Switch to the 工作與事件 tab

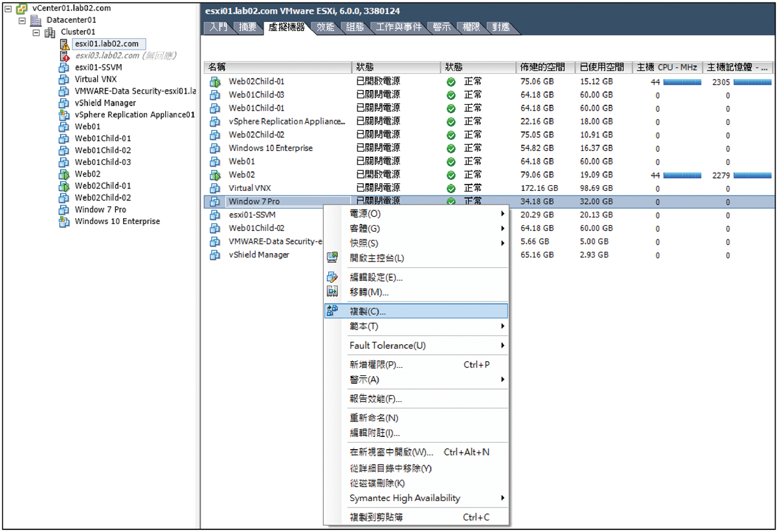[398, 27]
